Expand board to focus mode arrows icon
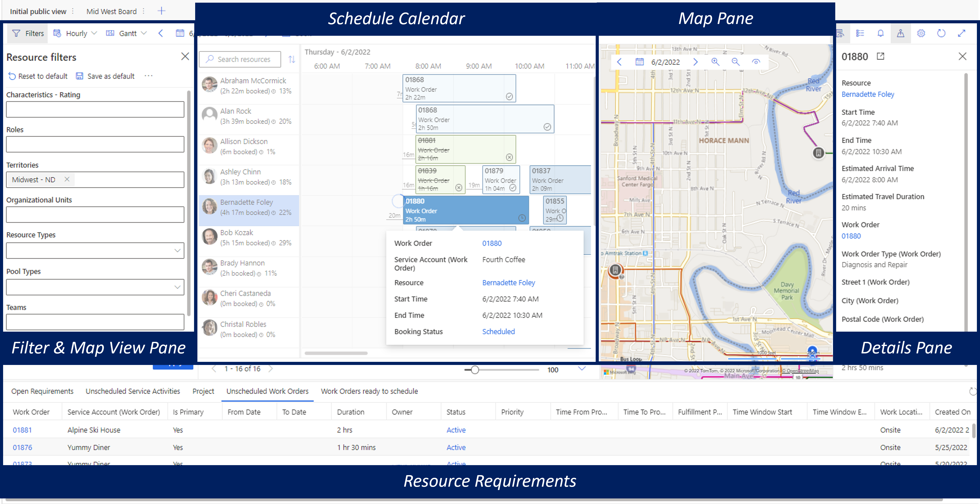Viewport: 980px width, 504px height. point(961,34)
